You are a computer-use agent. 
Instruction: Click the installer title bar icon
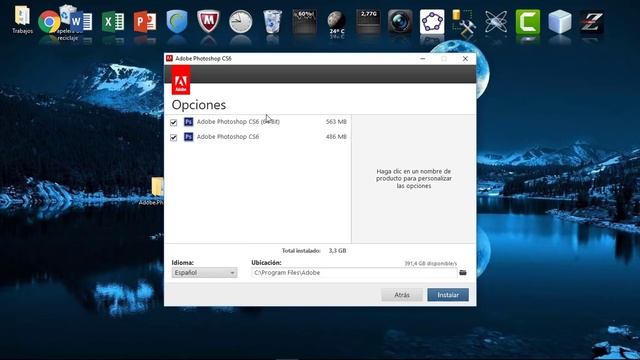tap(169, 58)
